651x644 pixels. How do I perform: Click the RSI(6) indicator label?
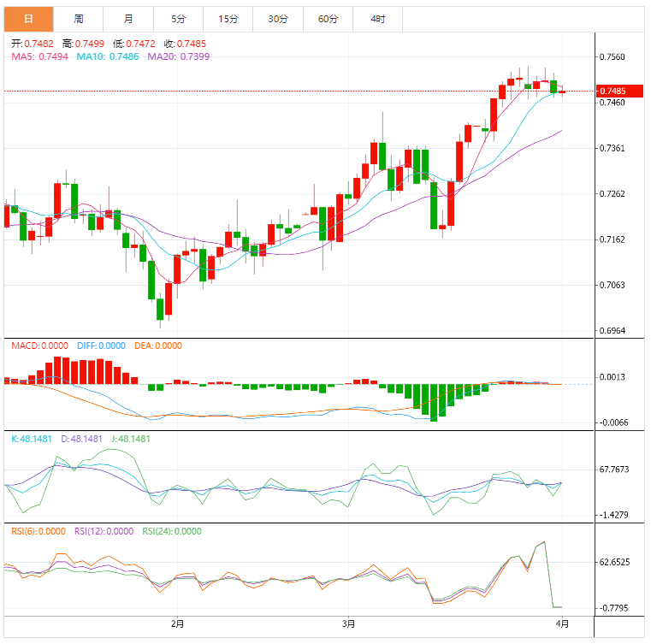tap(38, 531)
